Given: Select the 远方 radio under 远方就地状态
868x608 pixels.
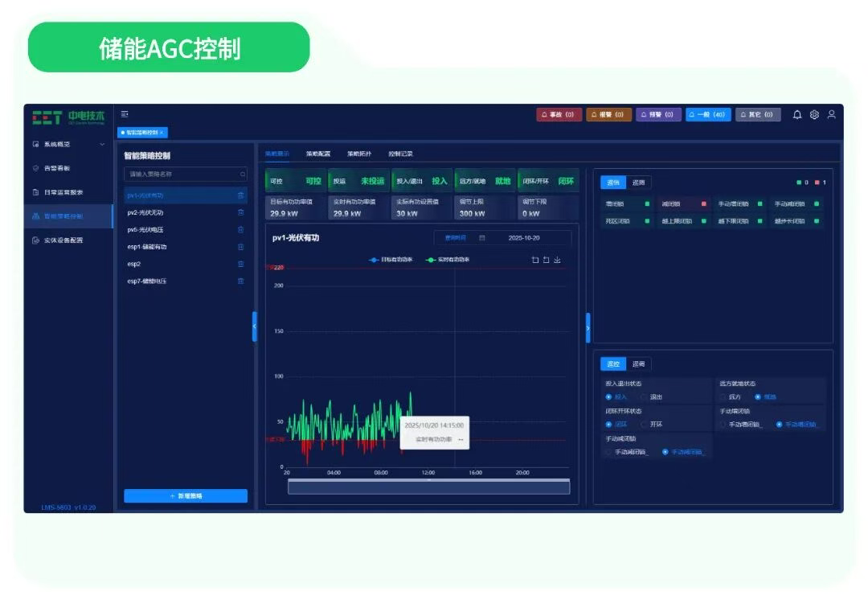Looking at the screenshot, I should pos(723,397).
